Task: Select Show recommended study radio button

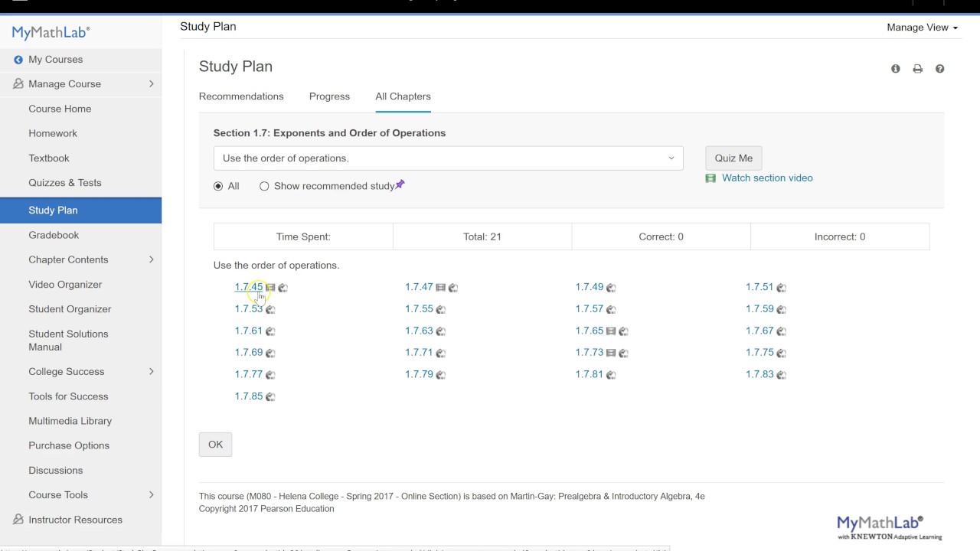Action: [264, 186]
